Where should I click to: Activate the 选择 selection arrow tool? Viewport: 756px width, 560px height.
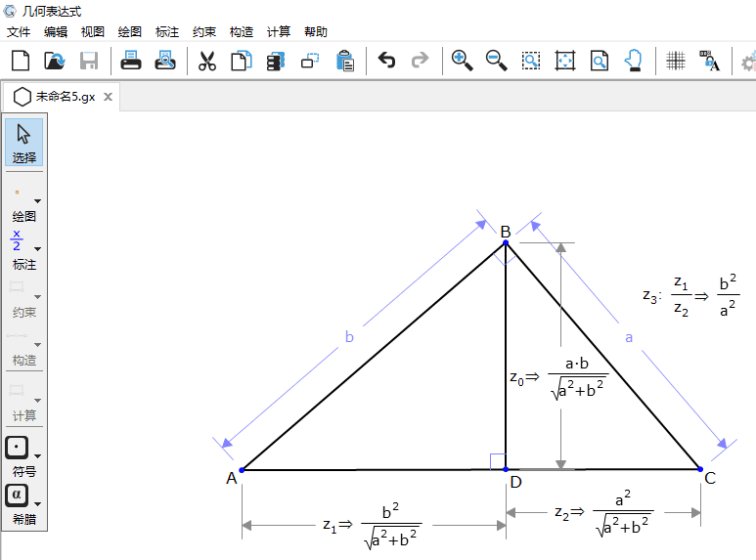23,142
